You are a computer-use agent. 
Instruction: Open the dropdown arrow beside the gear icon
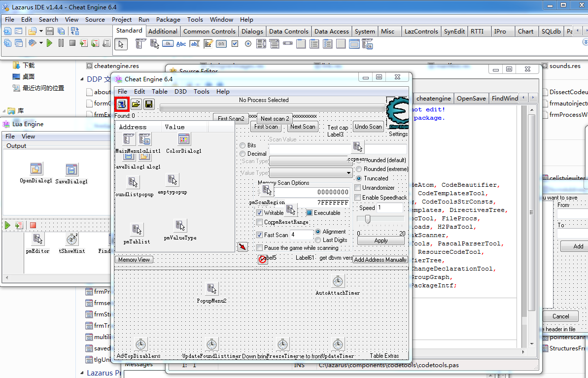[41, 43]
